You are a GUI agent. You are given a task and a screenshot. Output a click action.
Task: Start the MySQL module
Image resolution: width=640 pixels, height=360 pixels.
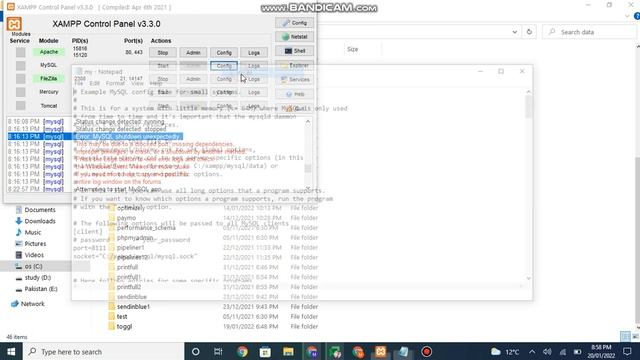pyautogui.click(x=163, y=66)
